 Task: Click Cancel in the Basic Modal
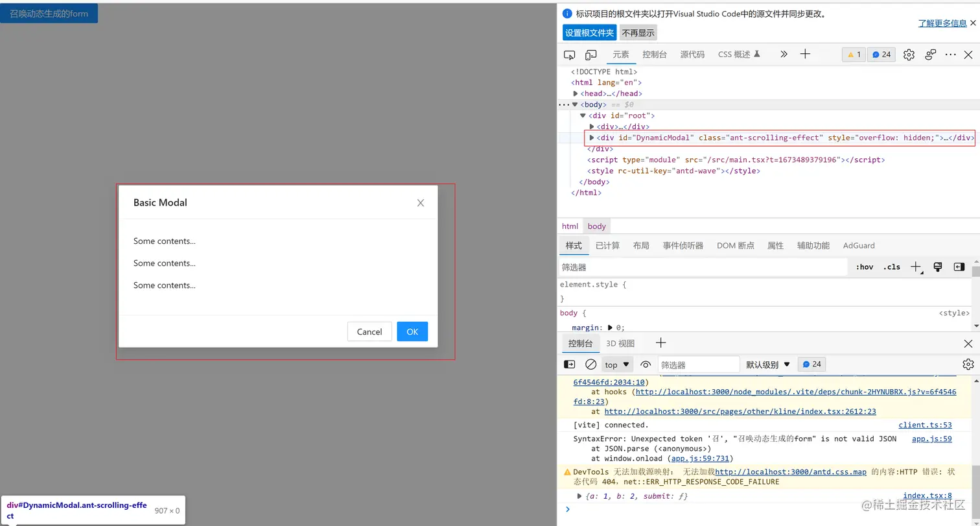(x=369, y=331)
